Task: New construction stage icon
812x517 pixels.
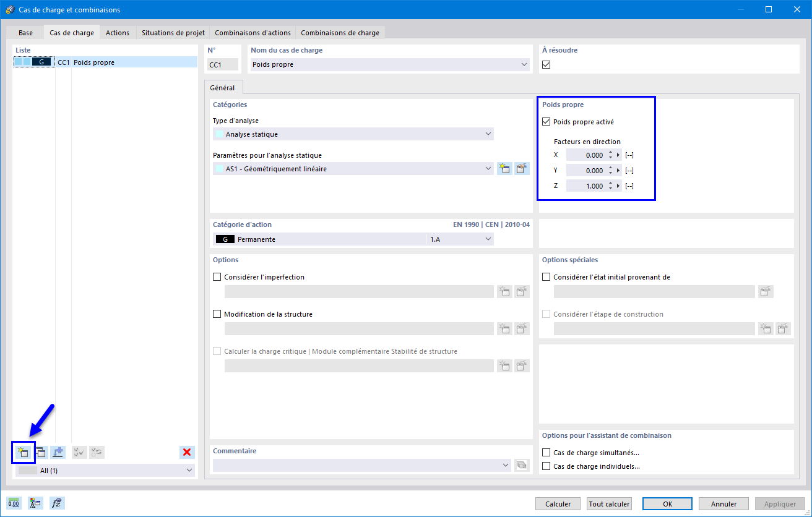Action: (766, 329)
